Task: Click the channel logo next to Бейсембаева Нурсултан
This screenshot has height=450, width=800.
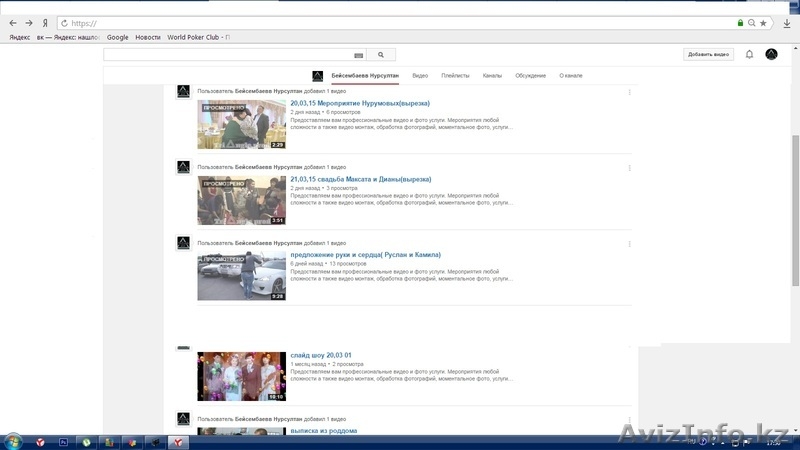Action: click(318, 76)
